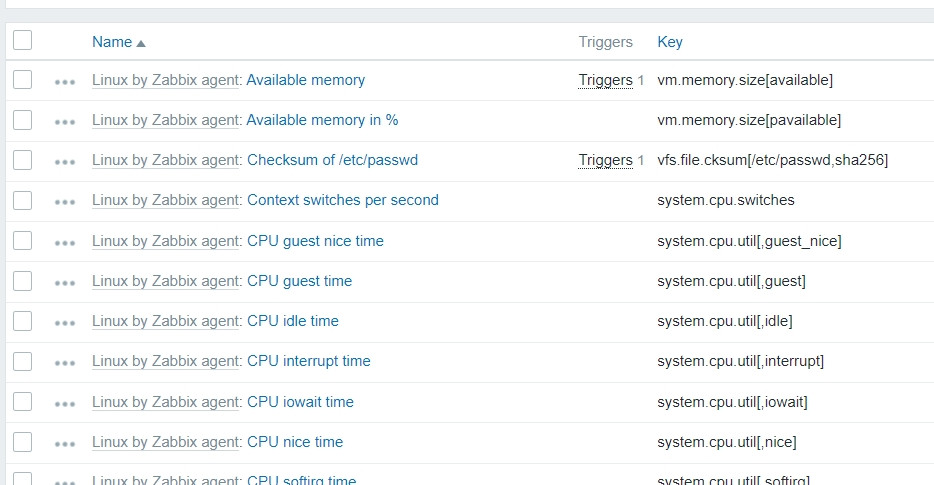Open the Available memory in % item
Screen dimensions: 934x485
click(x=322, y=120)
